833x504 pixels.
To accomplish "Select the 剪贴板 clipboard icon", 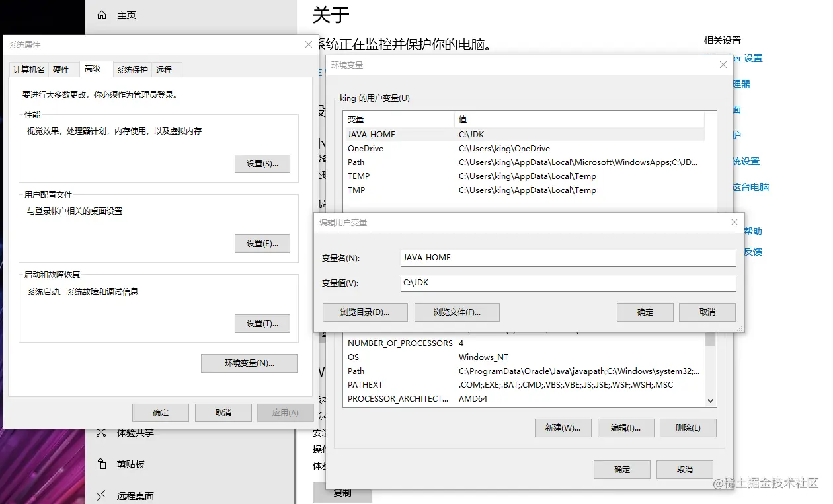I will 102,464.
